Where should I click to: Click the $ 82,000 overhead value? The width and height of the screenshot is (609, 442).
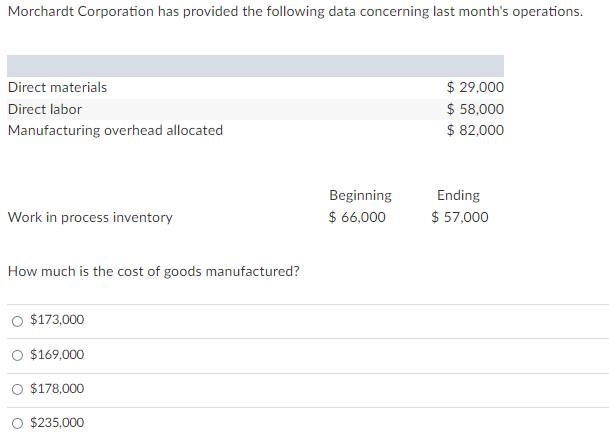tap(475, 130)
